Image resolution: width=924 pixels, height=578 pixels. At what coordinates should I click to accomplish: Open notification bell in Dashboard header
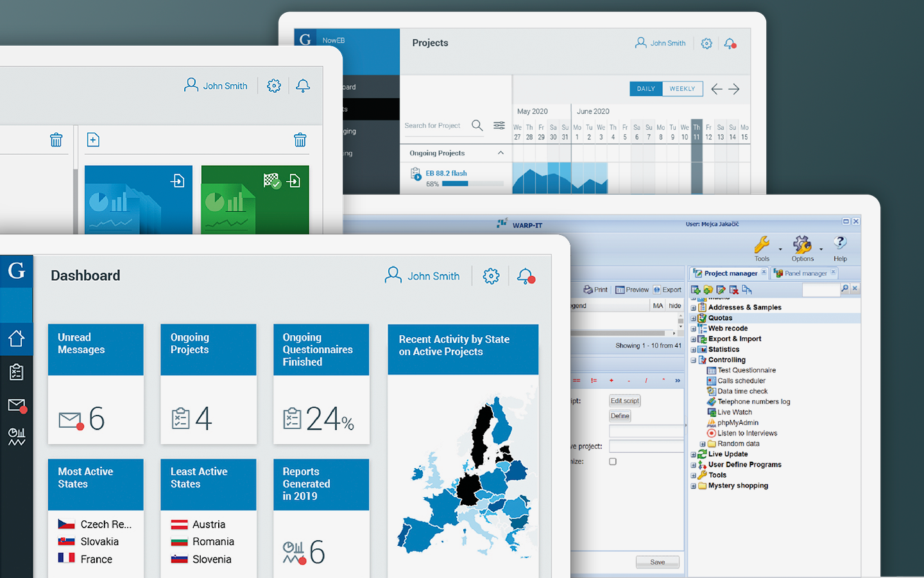[526, 276]
